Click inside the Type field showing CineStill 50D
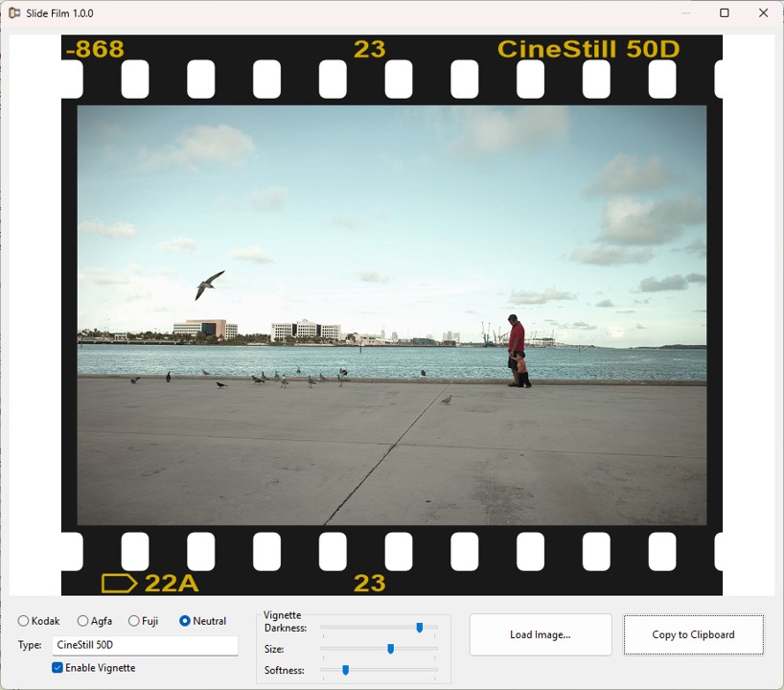 pos(144,645)
